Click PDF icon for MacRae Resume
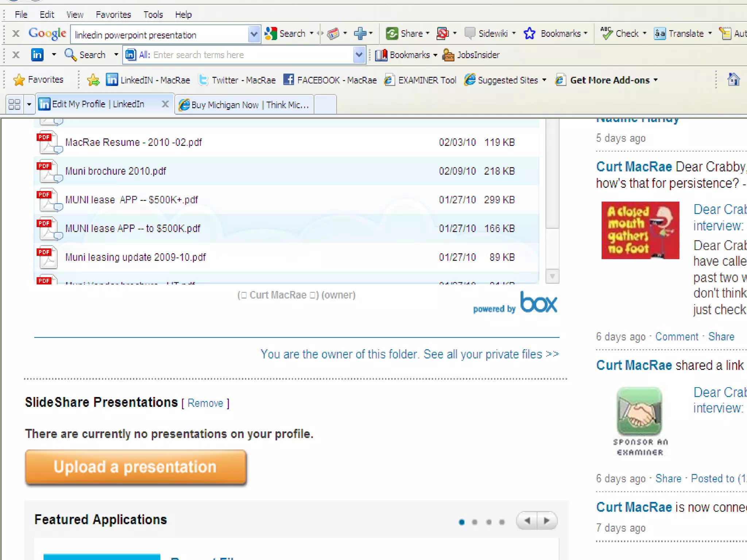The width and height of the screenshot is (747, 560). [x=49, y=143]
